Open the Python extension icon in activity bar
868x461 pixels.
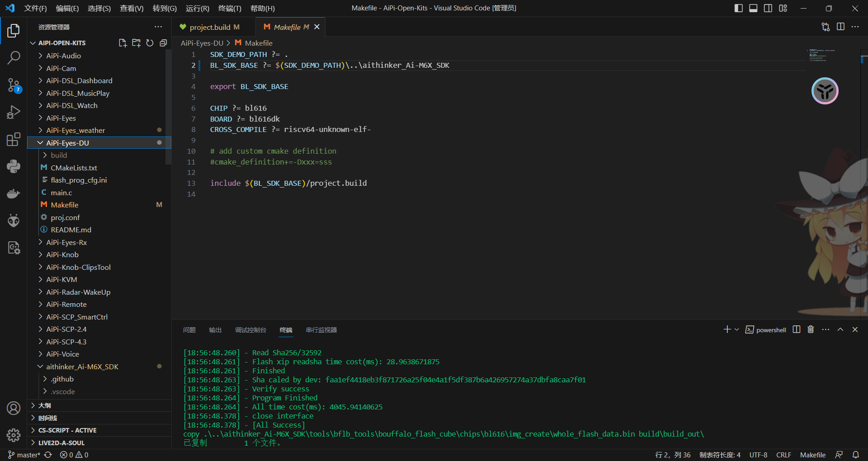pyautogui.click(x=14, y=166)
